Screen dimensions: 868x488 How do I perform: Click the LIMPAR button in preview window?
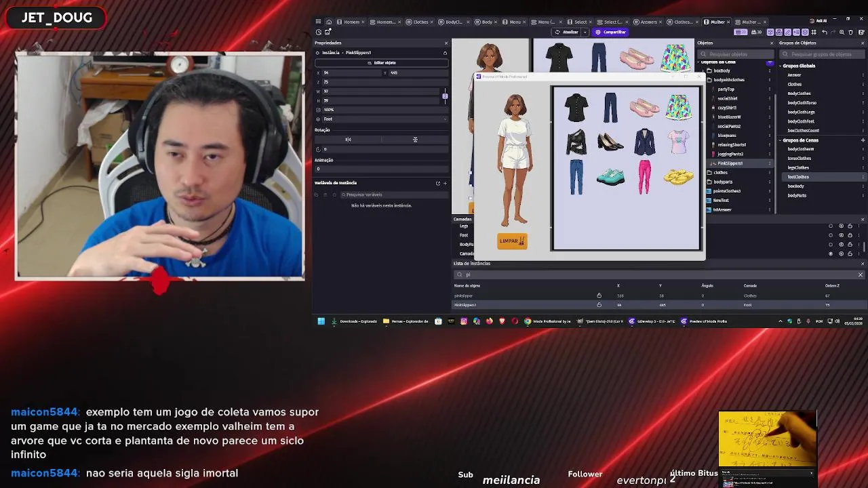point(512,241)
